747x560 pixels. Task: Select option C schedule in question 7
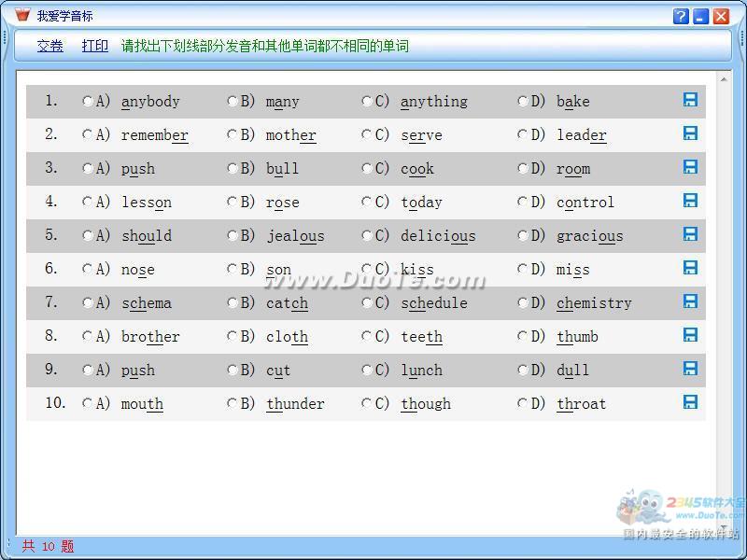coord(366,302)
